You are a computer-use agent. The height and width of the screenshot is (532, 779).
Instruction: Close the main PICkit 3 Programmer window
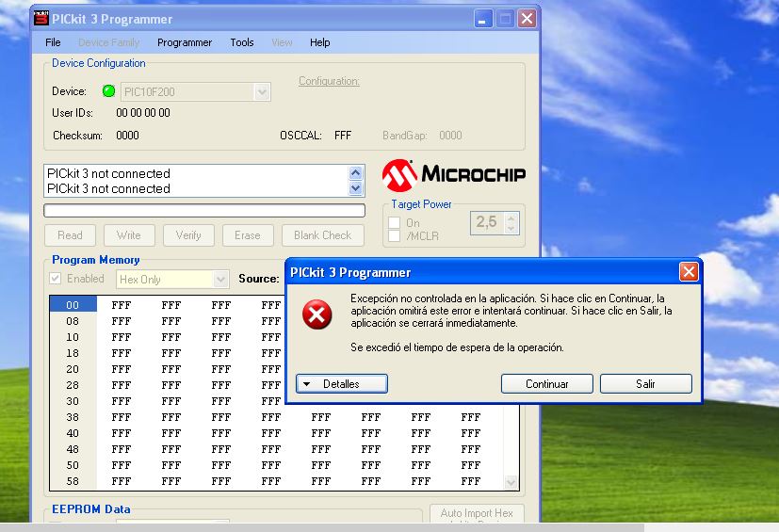click(x=527, y=19)
